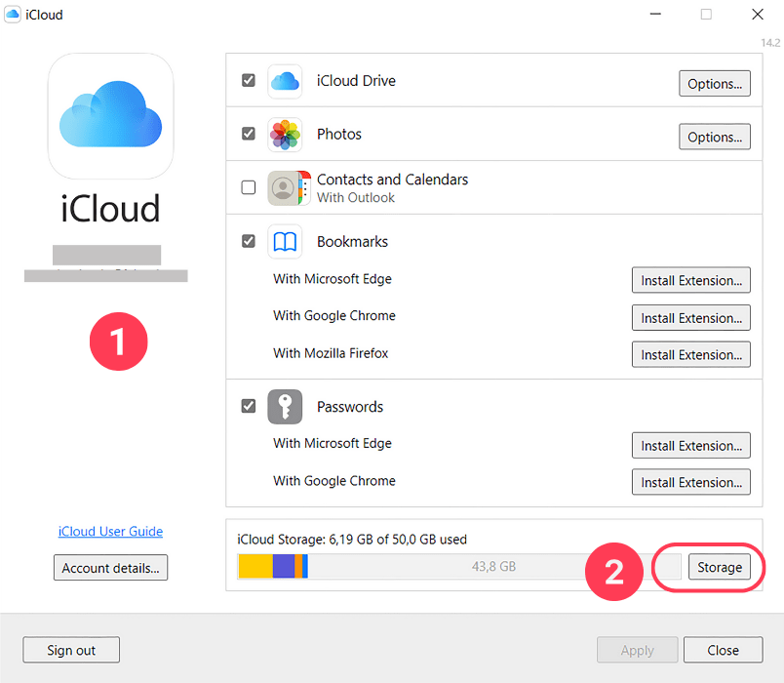
Task: Click the large iCloud logo in sidebar
Action: pos(110,115)
